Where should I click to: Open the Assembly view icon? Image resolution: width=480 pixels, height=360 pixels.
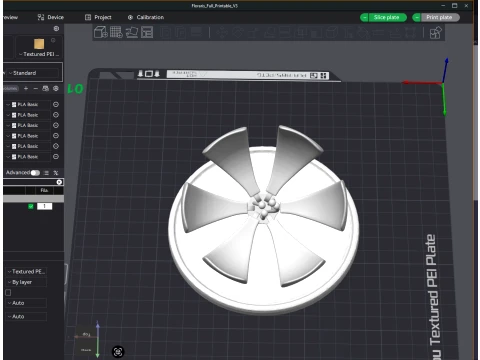(435, 33)
